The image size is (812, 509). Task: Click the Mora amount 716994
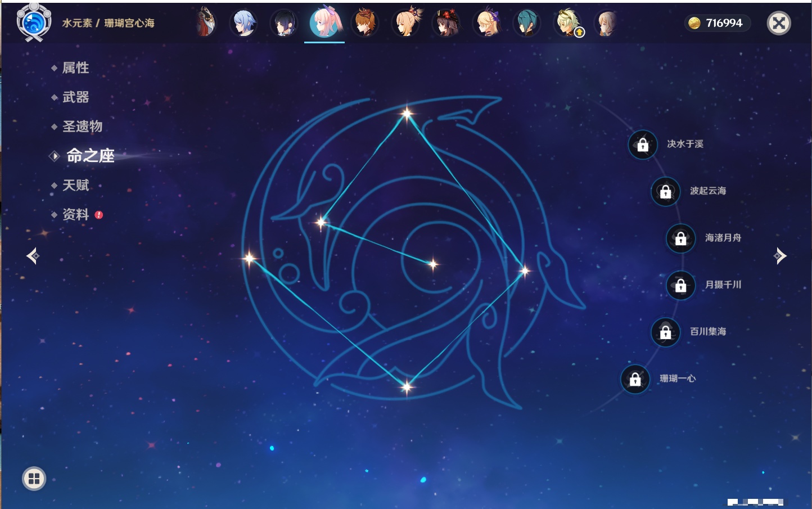click(724, 23)
